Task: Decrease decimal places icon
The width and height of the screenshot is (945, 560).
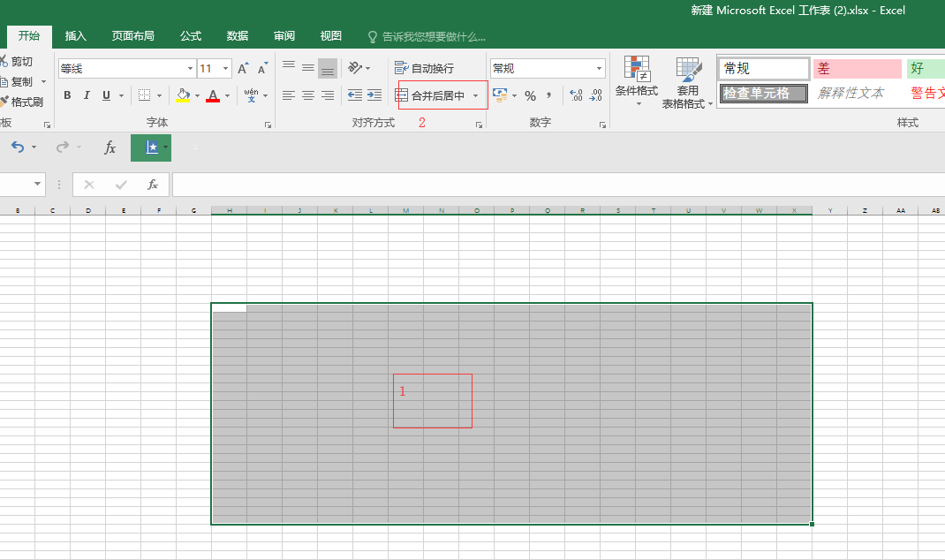Action: 595,95
